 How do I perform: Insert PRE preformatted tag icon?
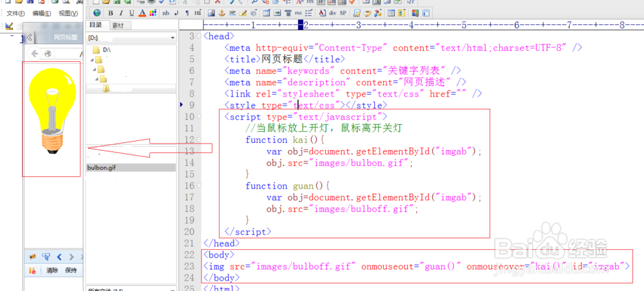[x=298, y=13]
